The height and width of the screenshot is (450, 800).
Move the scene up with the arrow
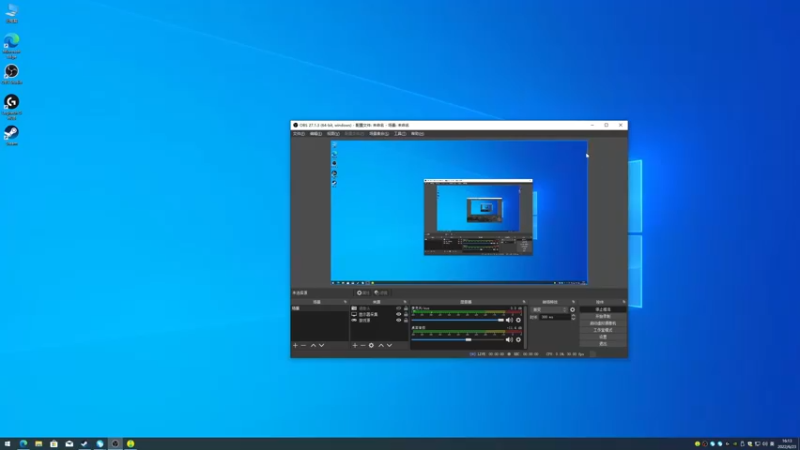pos(313,345)
